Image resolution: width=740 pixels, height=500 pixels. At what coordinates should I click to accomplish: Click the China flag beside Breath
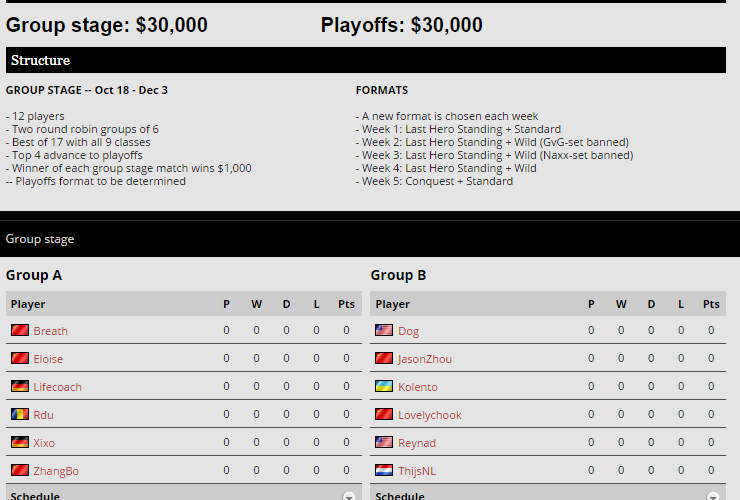pyautogui.click(x=19, y=330)
